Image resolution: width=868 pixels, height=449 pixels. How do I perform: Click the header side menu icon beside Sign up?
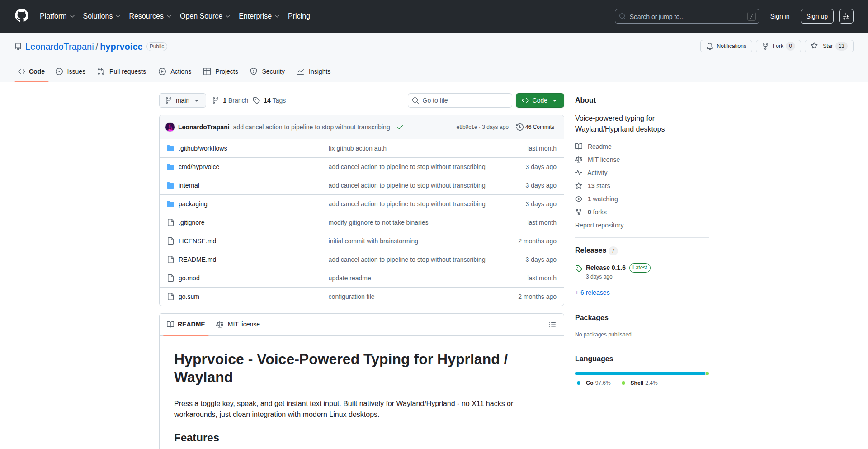pyautogui.click(x=846, y=16)
